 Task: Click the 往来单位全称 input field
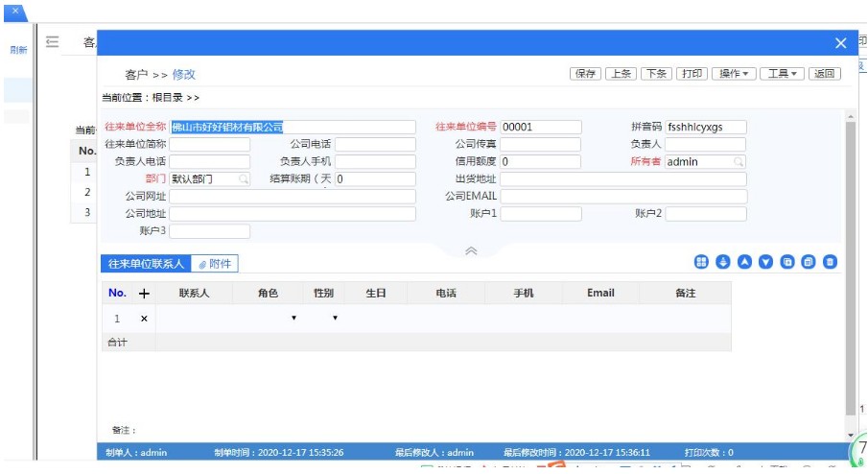click(x=293, y=128)
